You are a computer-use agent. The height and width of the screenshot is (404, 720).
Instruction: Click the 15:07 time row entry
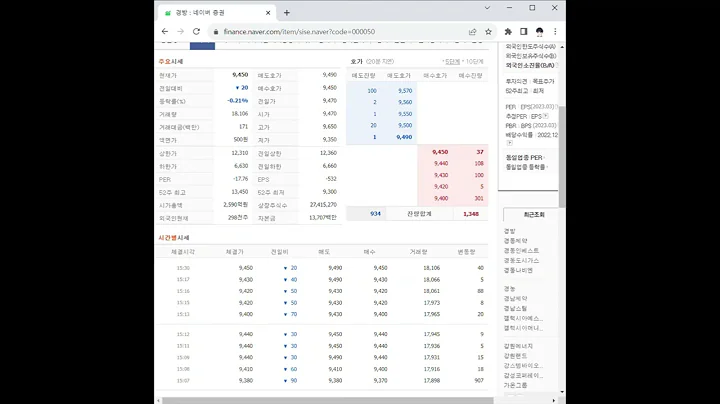183,381
